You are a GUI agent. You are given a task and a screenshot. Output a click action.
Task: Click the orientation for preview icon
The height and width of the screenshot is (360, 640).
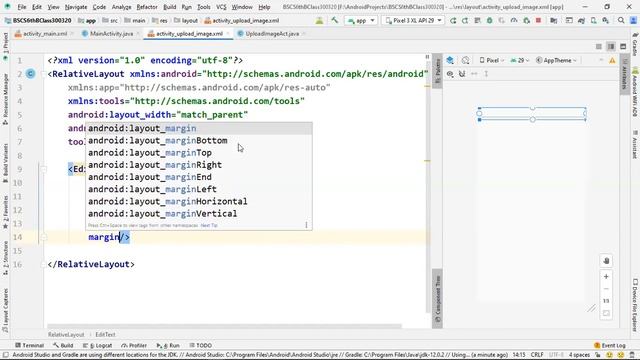tap(465, 60)
